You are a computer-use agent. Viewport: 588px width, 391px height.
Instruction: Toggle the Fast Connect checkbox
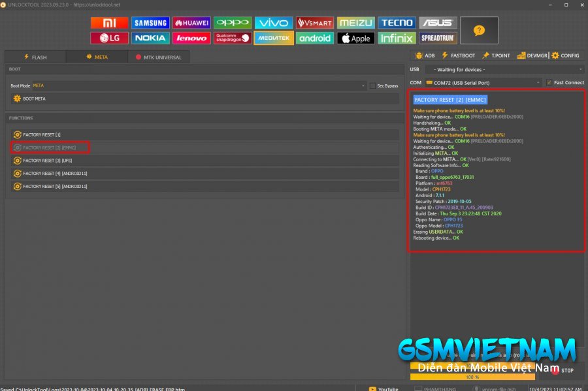[549, 82]
